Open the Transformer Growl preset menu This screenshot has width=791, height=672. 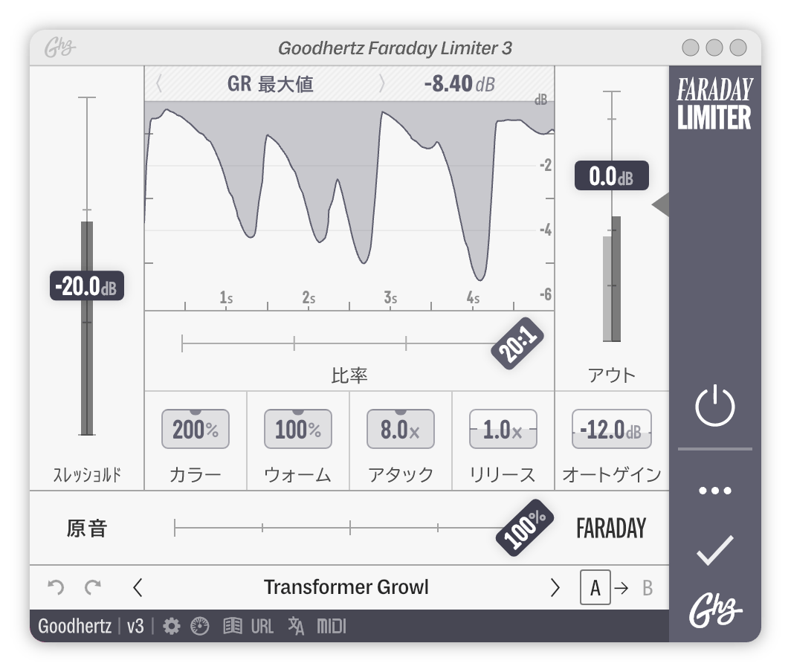pyautogui.click(x=346, y=587)
